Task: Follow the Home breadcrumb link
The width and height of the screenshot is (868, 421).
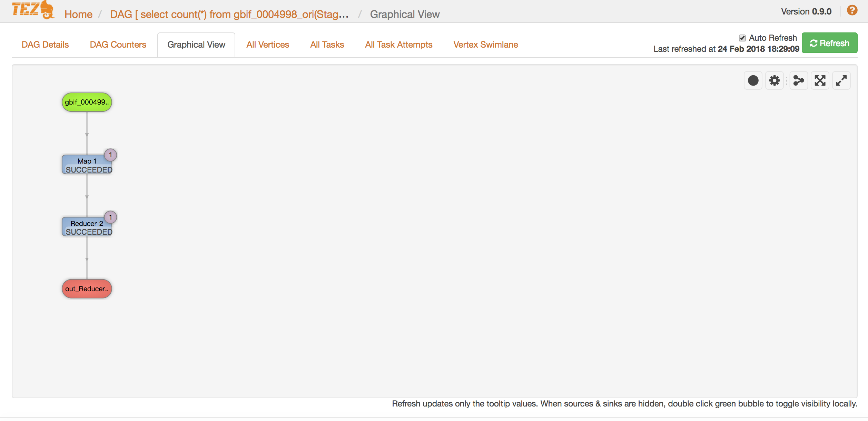Action: pyautogui.click(x=78, y=14)
